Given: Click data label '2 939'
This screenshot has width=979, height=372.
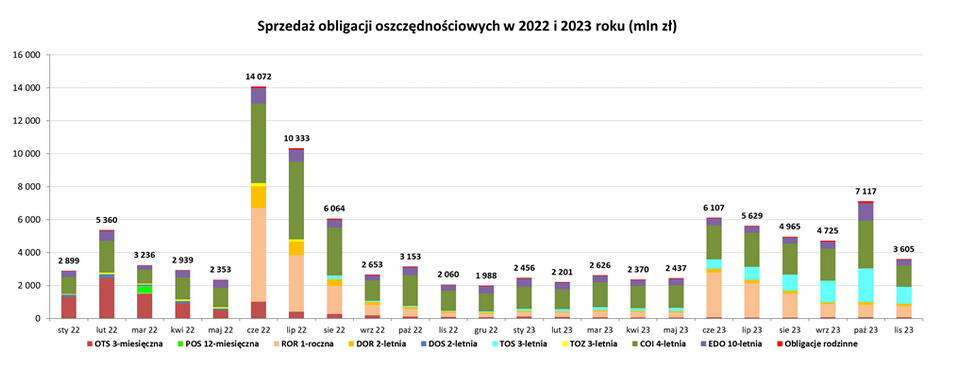Looking at the screenshot, I should pyautogui.click(x=182, y=260).
